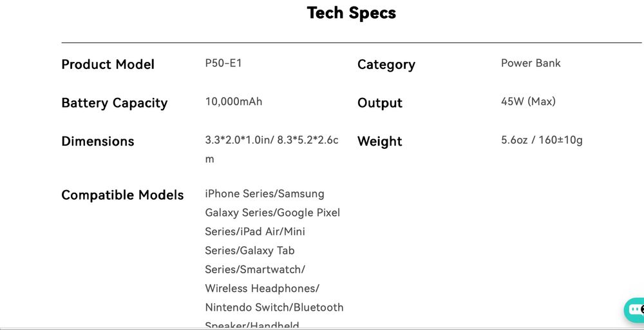Image resolution: width=644 pixels, height=330 pixels.
Task: Click the Output label
Action: point(379,103)
